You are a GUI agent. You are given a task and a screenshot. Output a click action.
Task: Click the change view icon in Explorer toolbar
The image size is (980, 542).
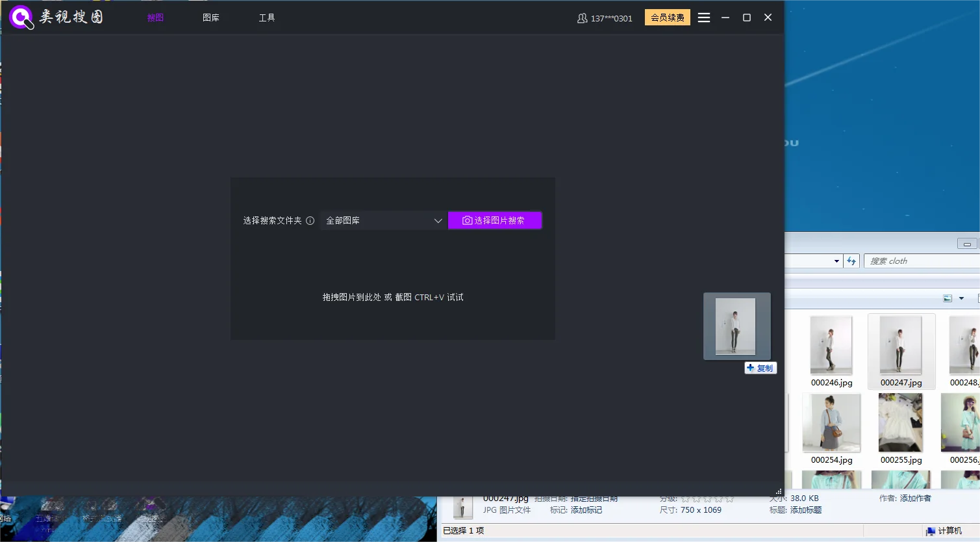click(947, 298)
